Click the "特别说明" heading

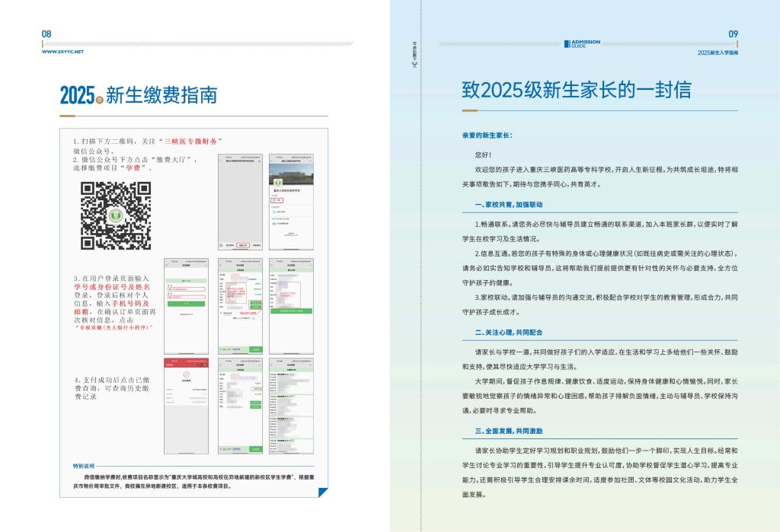click(x=84, y=466)
